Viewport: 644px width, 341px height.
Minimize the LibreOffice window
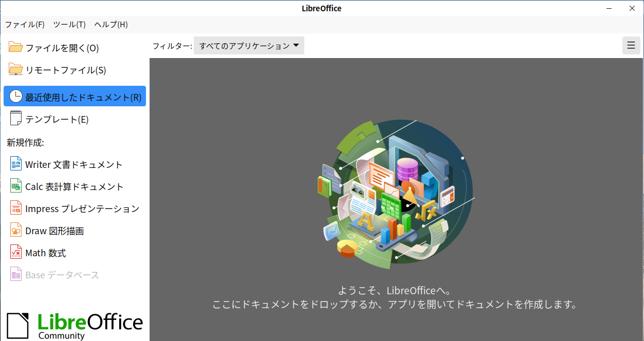pos(610,8)
